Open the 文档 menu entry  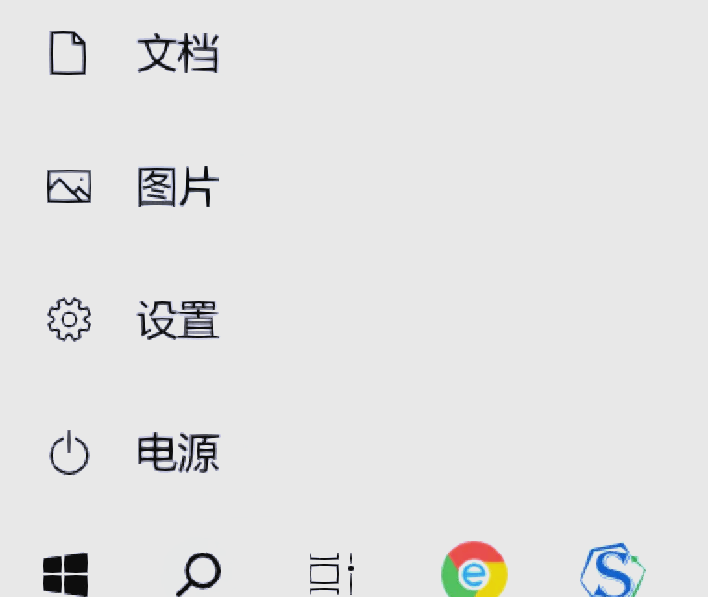354,53
